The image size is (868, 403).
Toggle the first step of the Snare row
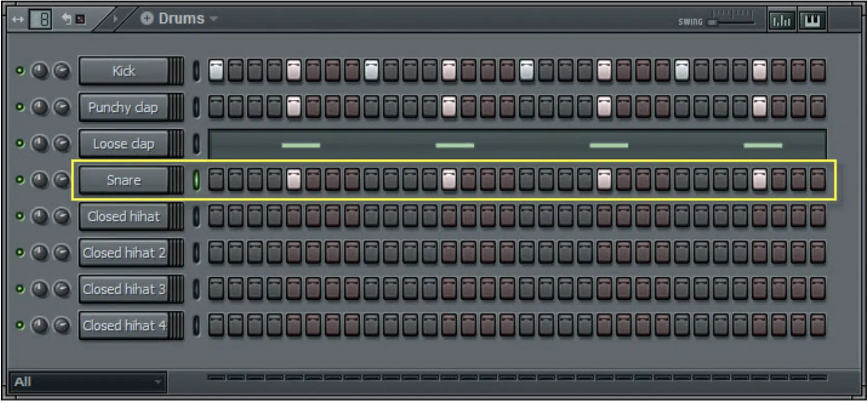pyautogui.click(x=216, y=180)
